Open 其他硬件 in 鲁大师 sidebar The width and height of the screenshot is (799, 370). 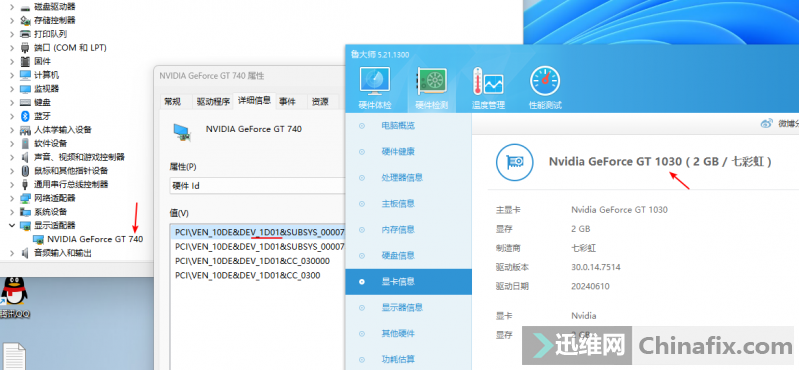[x=408, y=333]
